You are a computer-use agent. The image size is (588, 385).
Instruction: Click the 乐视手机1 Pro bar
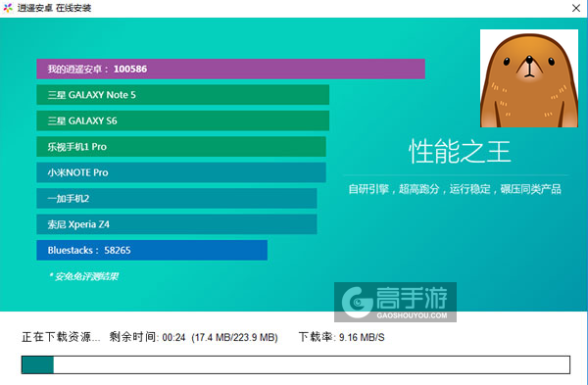181,147
